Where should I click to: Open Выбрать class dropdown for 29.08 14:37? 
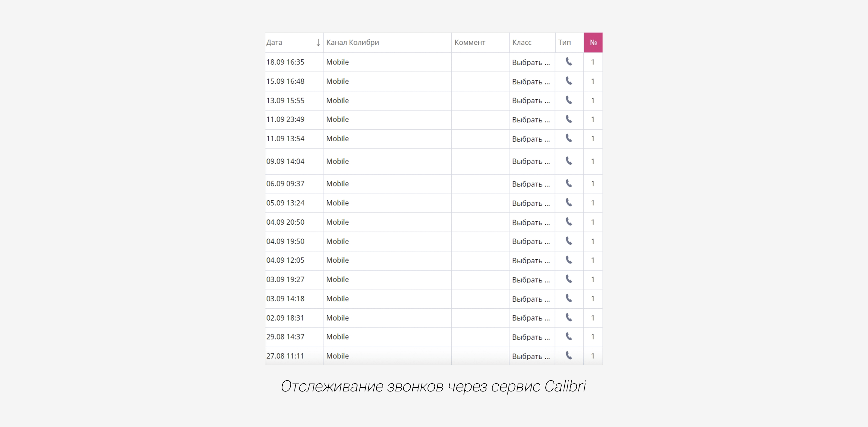[531, 337]
